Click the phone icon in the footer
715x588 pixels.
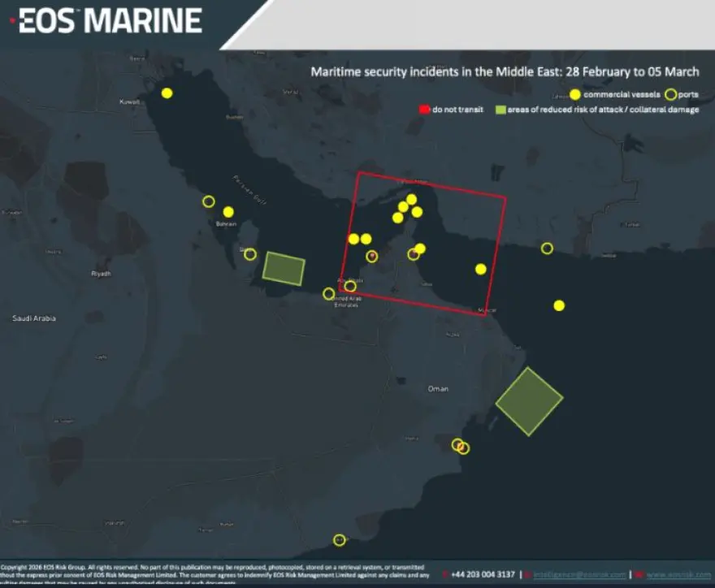pyautogui.click(x=445, y=574)
